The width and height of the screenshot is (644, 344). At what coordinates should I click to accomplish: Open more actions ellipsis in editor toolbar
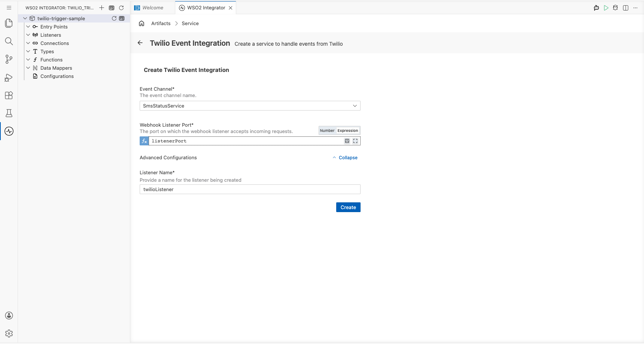tap(635, 7)
